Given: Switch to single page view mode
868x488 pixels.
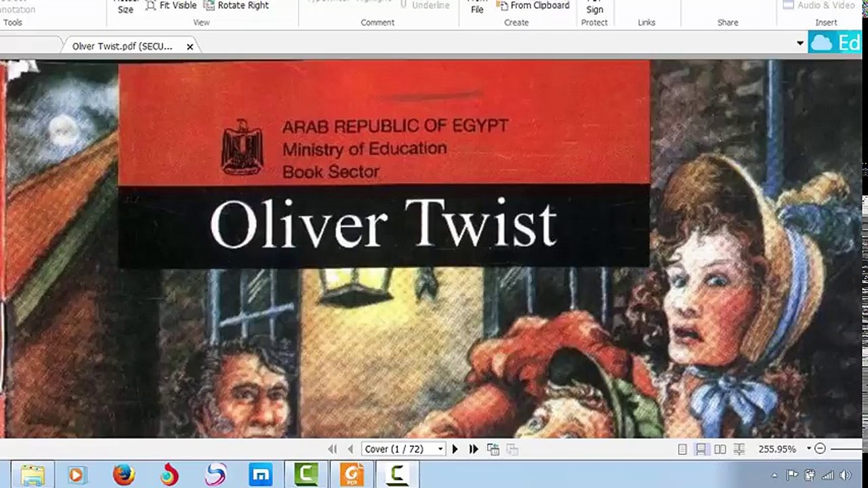Looking at the screenshot, I should (682, 449).
